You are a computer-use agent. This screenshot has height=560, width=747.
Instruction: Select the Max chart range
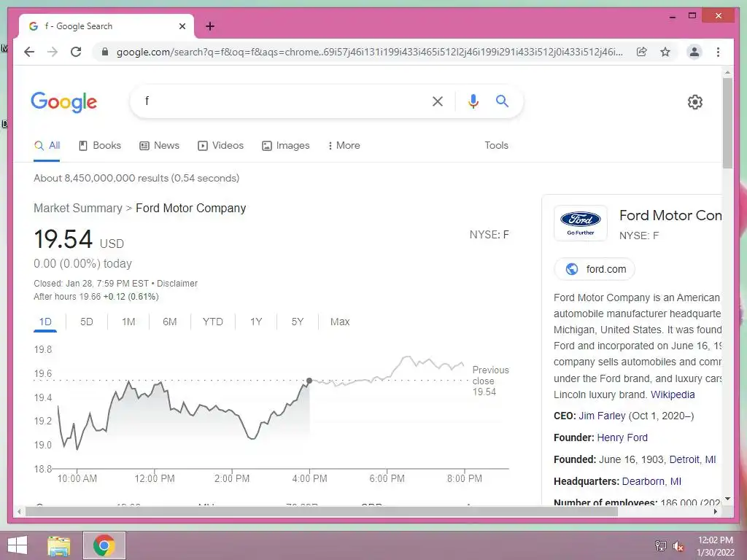click(340, 322)
